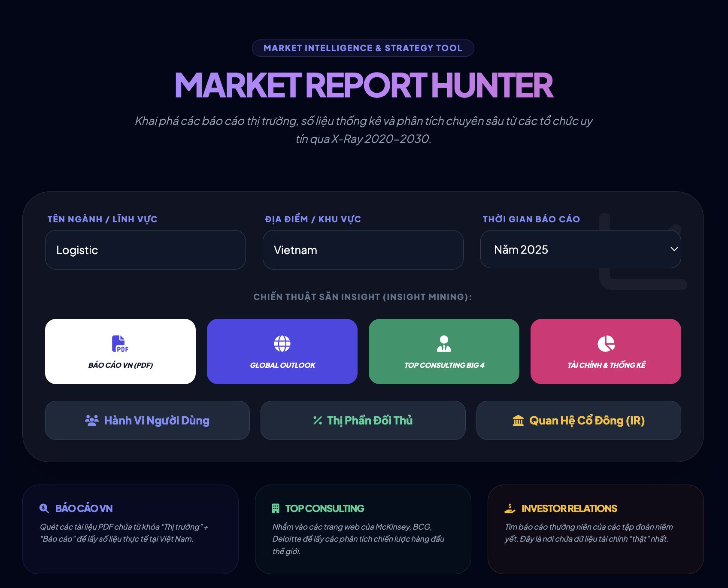Click the percent icon beside Thị Phần Đối Thủ
The image size is (728, 588).
pyautogui.click(x=318, y=421)
